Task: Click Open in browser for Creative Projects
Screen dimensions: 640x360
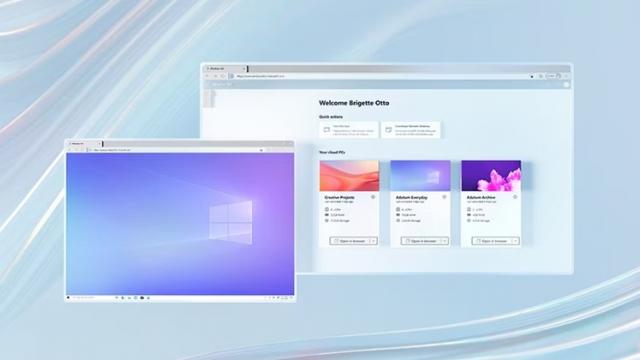Action: click(349, 241)
